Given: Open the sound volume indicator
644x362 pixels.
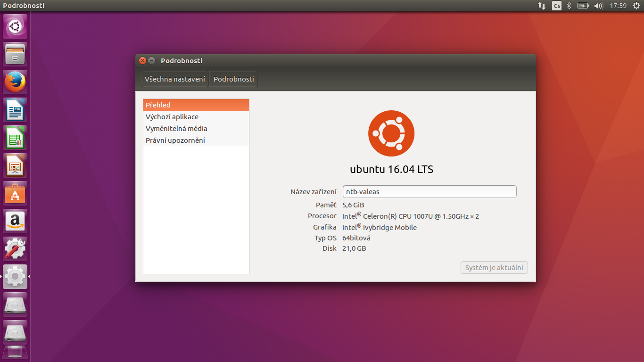Looking at the screenshot, I should pos(599,6).
